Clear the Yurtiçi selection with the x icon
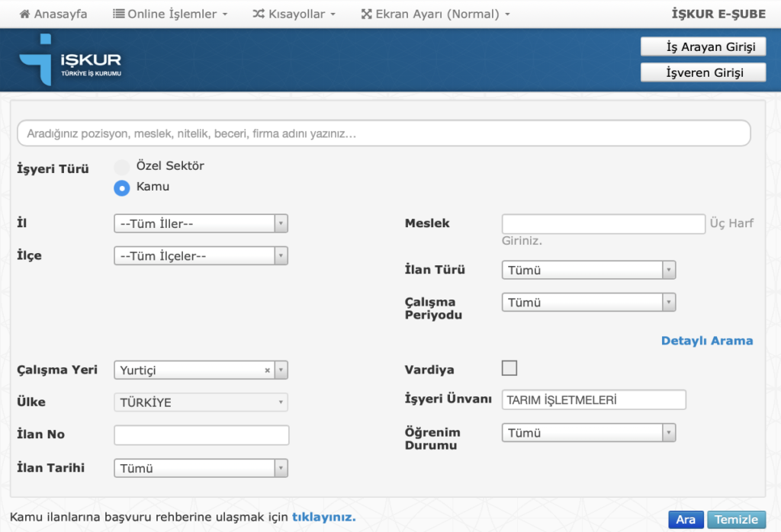Viewport: 781px width, 532px height. [267, 370]
